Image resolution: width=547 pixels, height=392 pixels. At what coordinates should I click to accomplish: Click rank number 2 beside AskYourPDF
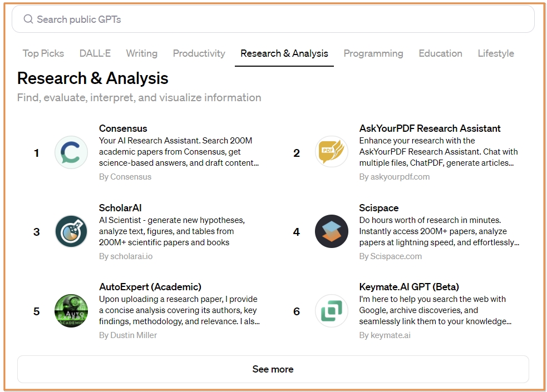click(x=297, y=153)
